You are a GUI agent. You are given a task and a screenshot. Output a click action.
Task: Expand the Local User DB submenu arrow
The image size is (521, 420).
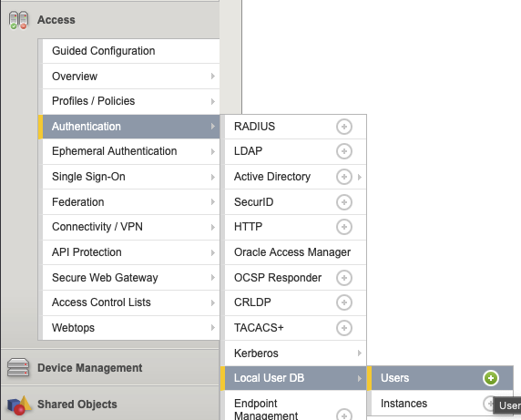coord(360,378)
